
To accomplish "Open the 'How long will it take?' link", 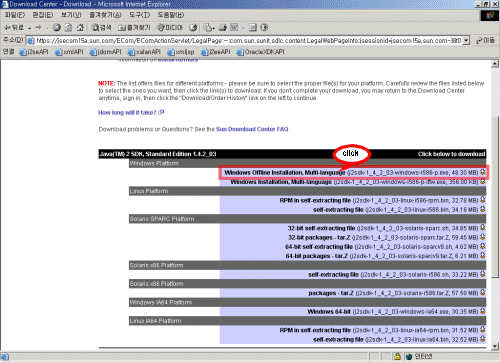I will (x=127, y=113).
